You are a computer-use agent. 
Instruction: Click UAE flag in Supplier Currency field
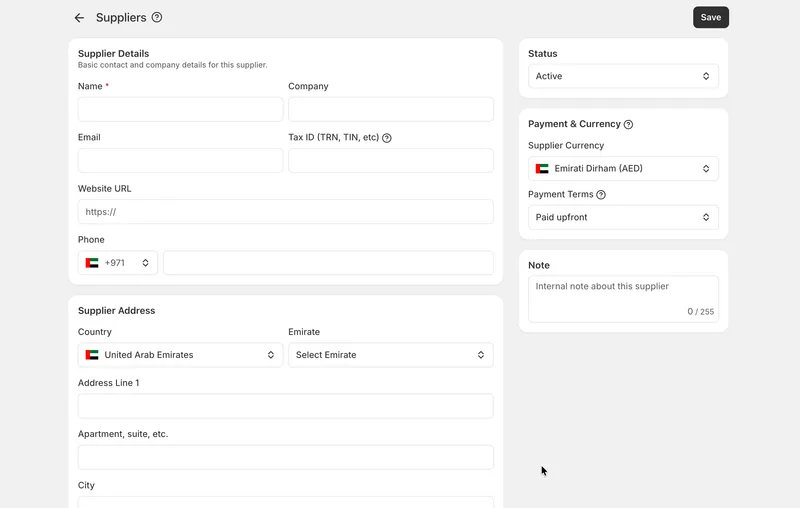pyautogui.click(x=542, y=169)
